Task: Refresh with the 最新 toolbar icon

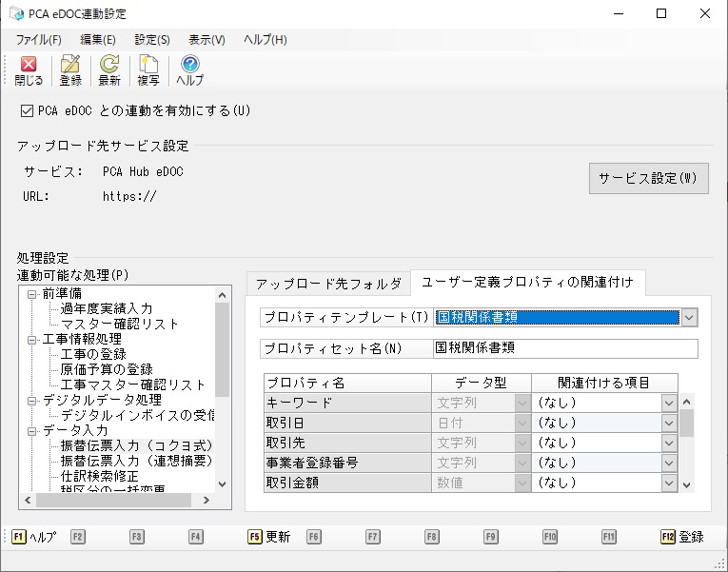Action: click(x=109, y=70)
